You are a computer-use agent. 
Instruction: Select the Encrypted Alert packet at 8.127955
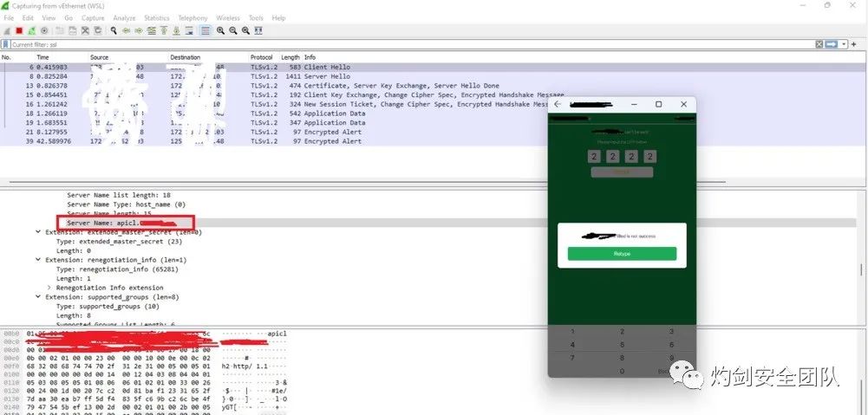click(x=432, y=132)
